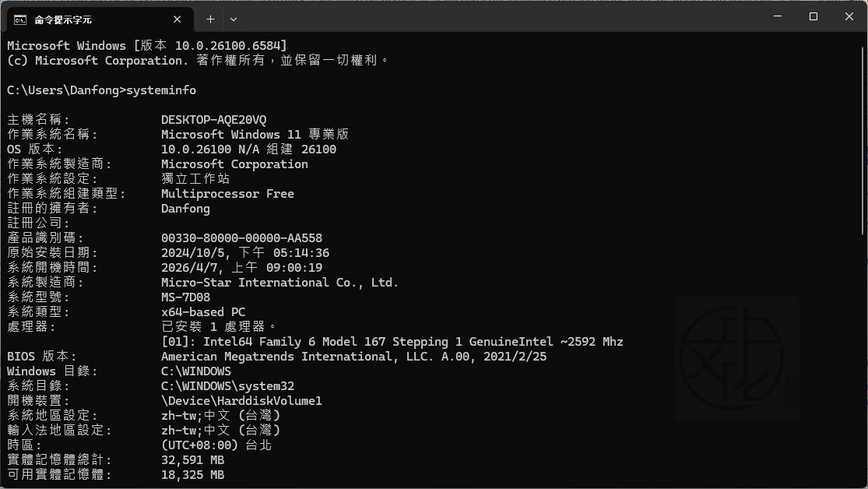
Task: Click the Windows directory path C:\WINDOWS
Action: tap(195, 371)
